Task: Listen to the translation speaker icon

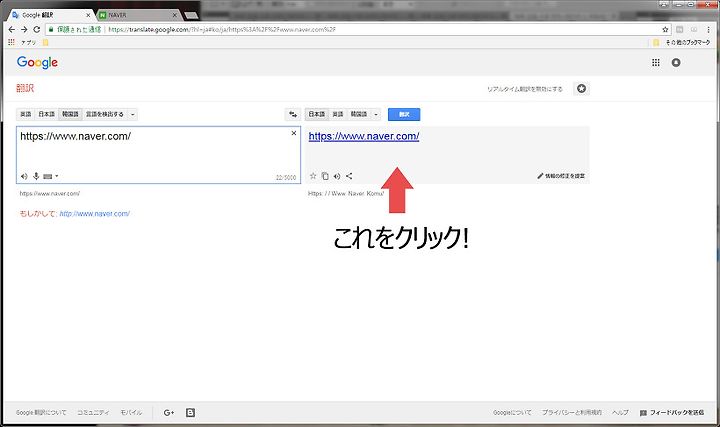Action: click(x=337, y=176)
